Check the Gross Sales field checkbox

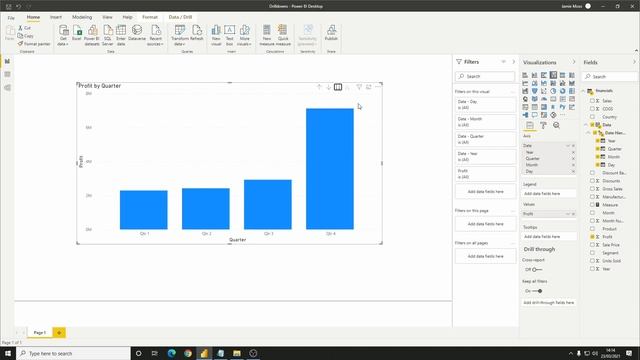[x=592, y=189]
